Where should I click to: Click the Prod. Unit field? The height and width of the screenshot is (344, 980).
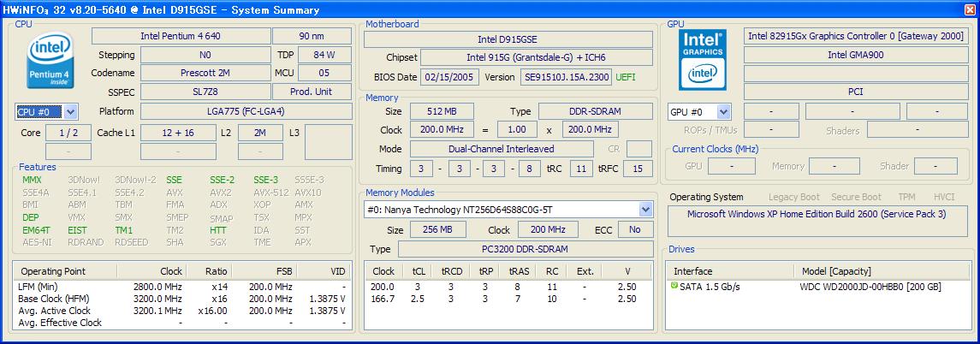(312, 92)
